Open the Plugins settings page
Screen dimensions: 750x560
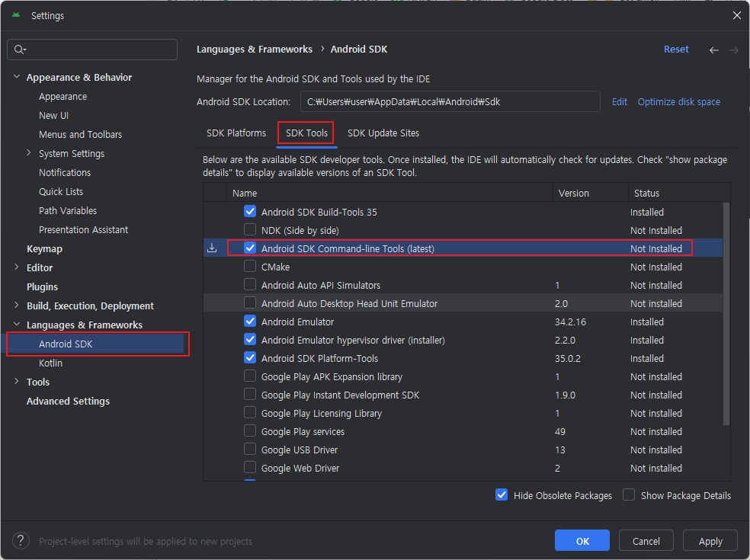coord(42,286)
